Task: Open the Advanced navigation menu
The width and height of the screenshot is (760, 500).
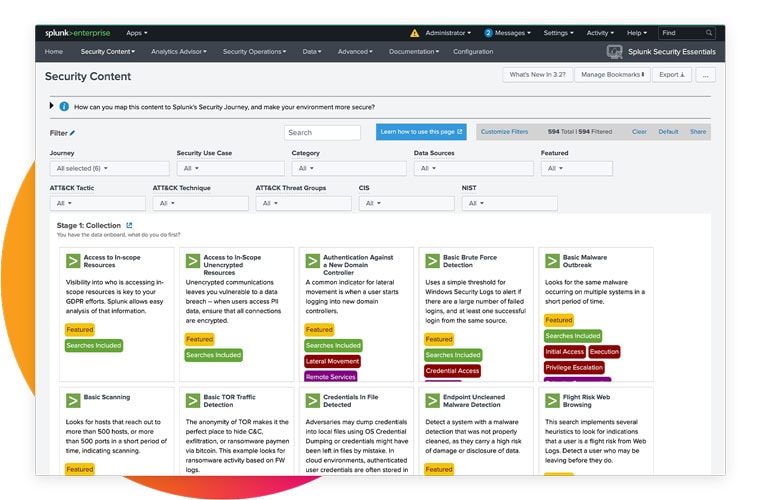Action: click(x=355, y=51)
